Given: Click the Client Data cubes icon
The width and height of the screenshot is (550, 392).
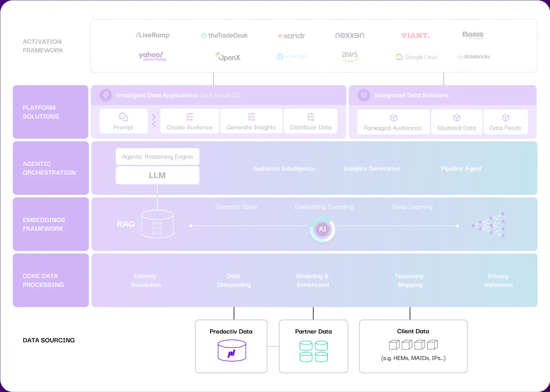Looking at the screenshot, I should click(x=413, y=345).
